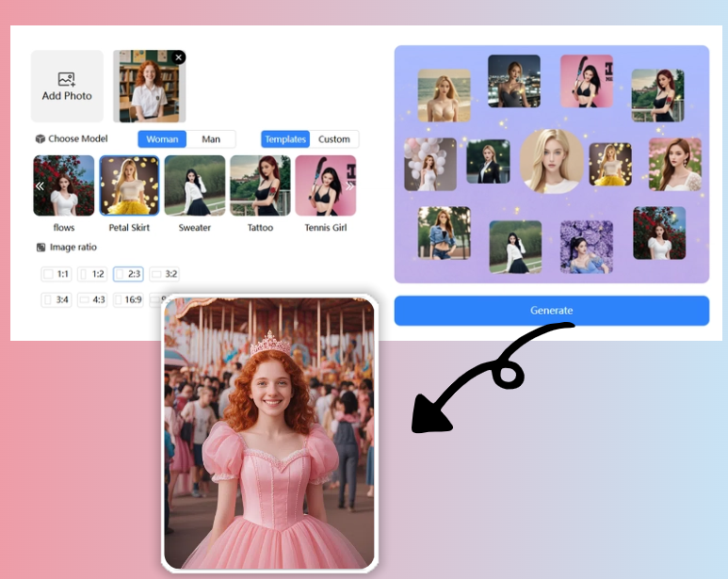This screenshot has height=579, width=728.
Task: Switch model to Man
Action: [211, 139]
